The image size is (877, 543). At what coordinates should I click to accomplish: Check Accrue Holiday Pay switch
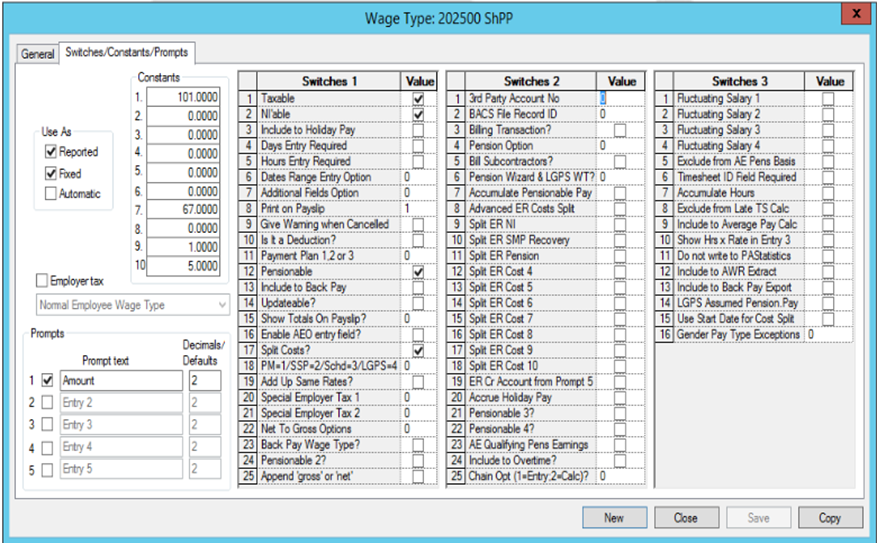[x=620, y=398]
